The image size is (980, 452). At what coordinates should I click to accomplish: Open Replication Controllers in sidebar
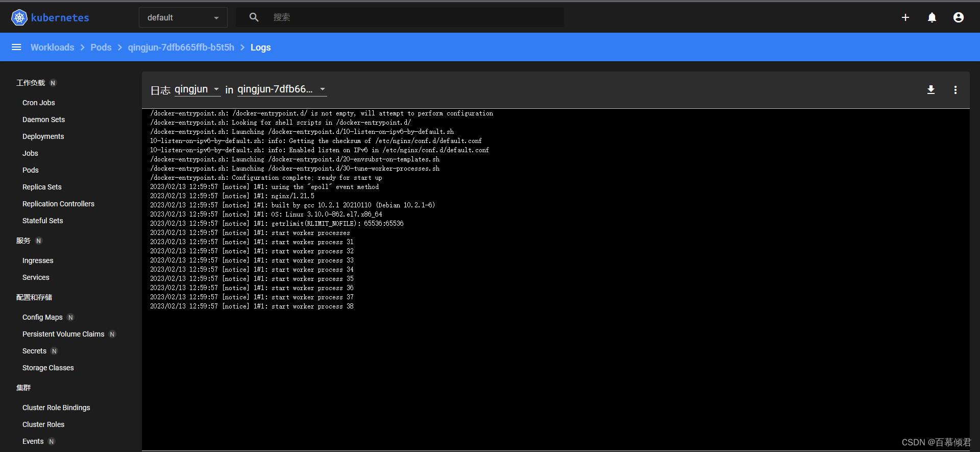click(x=59, y=204)
